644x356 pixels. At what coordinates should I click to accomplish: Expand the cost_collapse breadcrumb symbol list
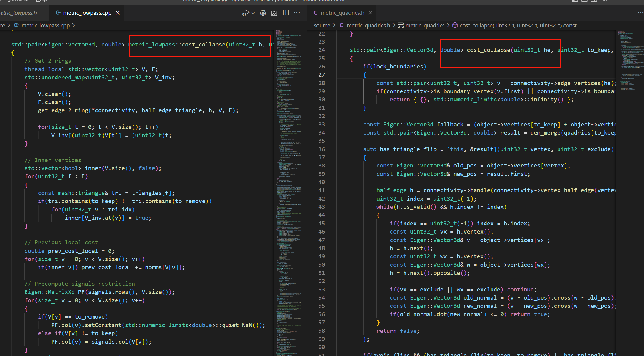pos(518,25)
